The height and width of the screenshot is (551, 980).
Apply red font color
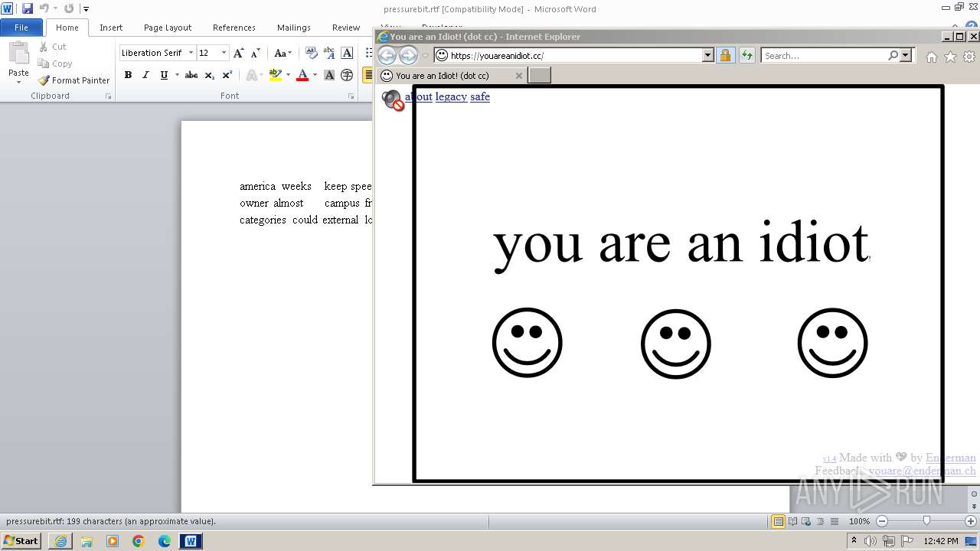pos(302,75)
